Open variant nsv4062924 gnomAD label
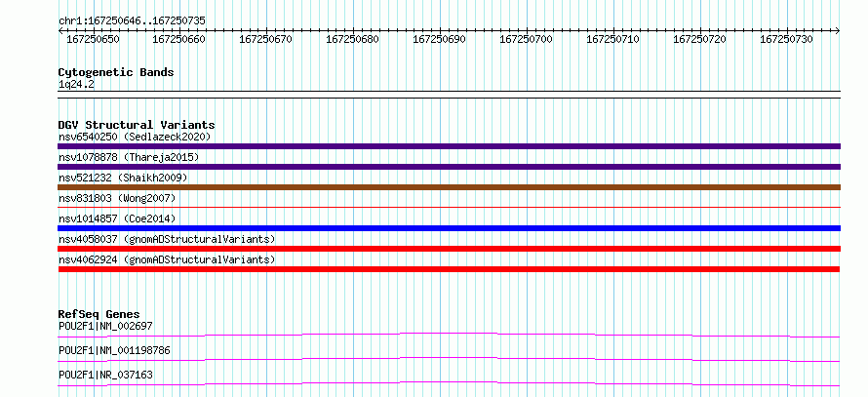The width and height of the screenshot is (868, 397). coord(167,259)
